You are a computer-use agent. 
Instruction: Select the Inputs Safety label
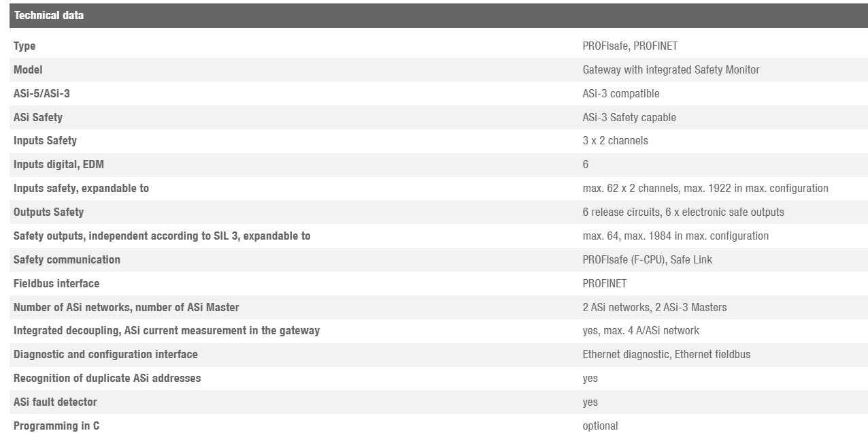45,141
